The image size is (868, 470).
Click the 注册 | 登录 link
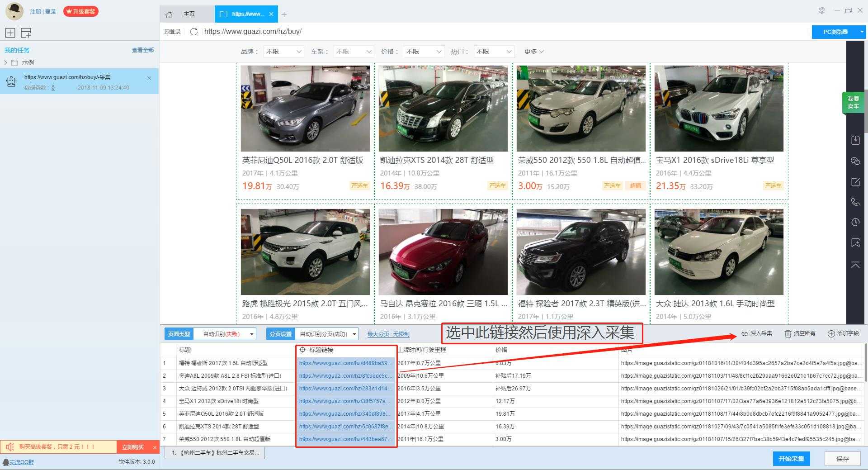click(x=43, y=12)
